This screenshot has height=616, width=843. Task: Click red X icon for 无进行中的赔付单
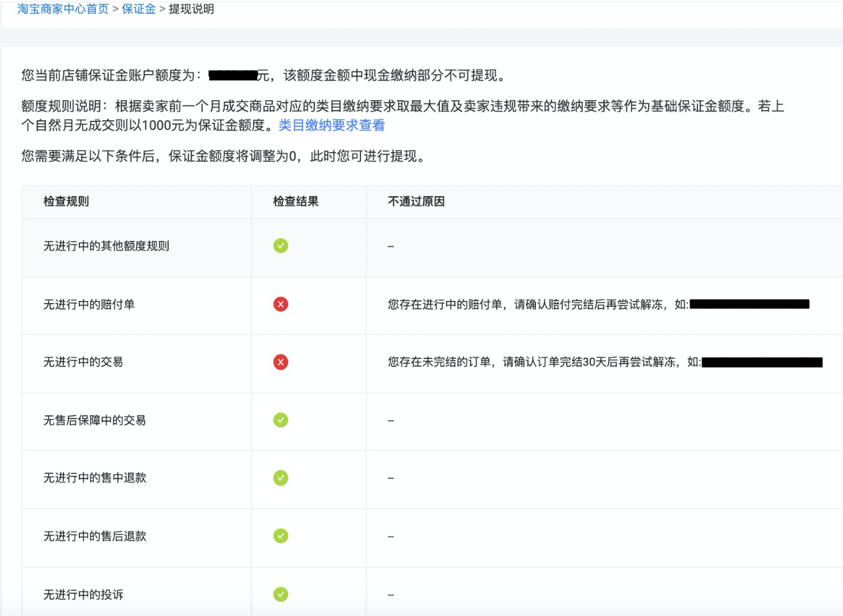click(281, 304)
